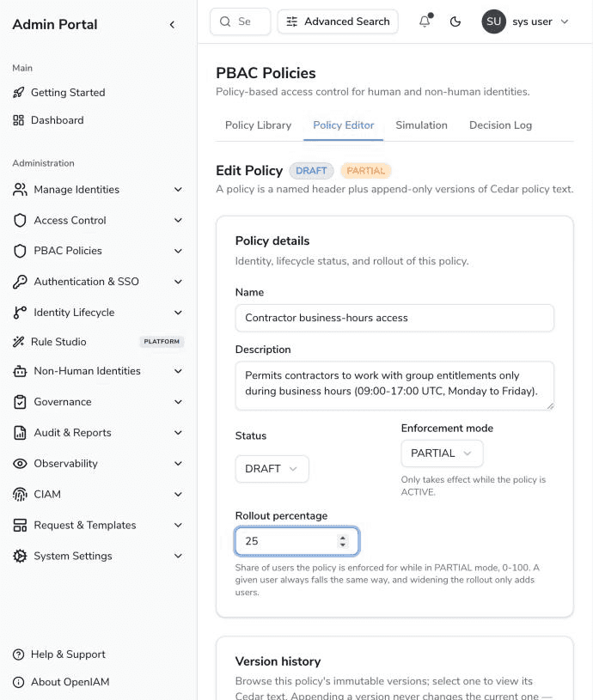Expand the Governance section chevron

[178, 402]
